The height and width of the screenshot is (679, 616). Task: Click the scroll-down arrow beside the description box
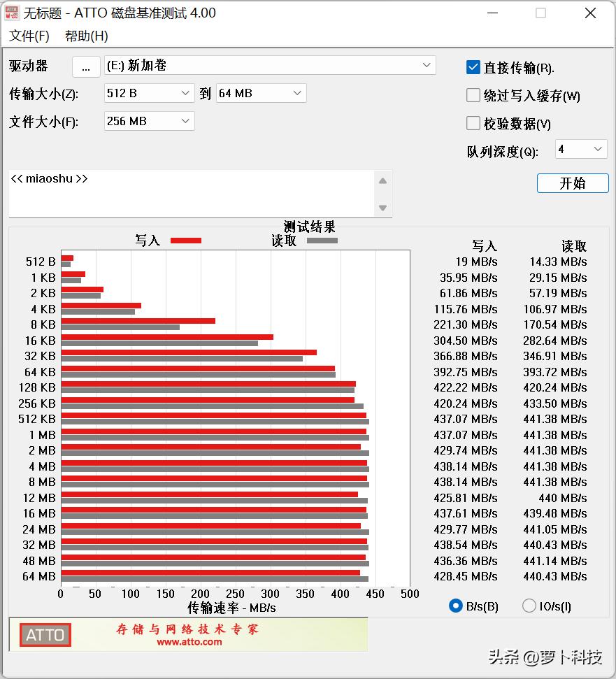tap(383, 206)
